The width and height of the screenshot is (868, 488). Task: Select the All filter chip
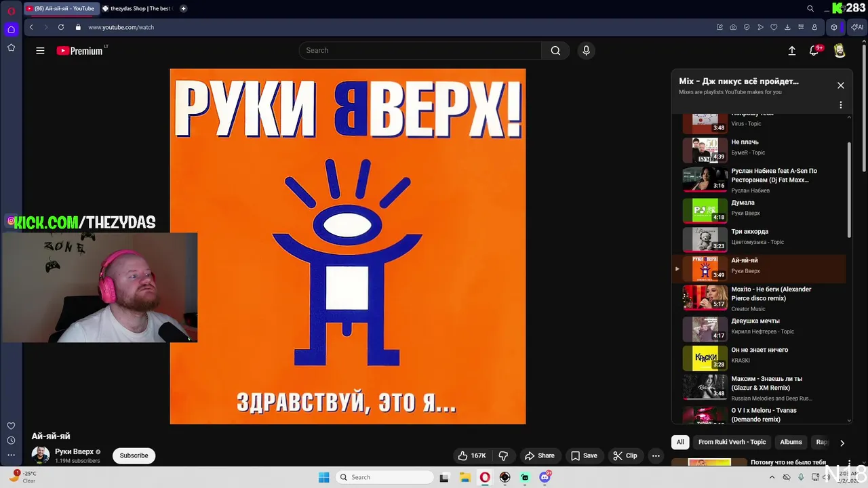click(x=680, y=442)
